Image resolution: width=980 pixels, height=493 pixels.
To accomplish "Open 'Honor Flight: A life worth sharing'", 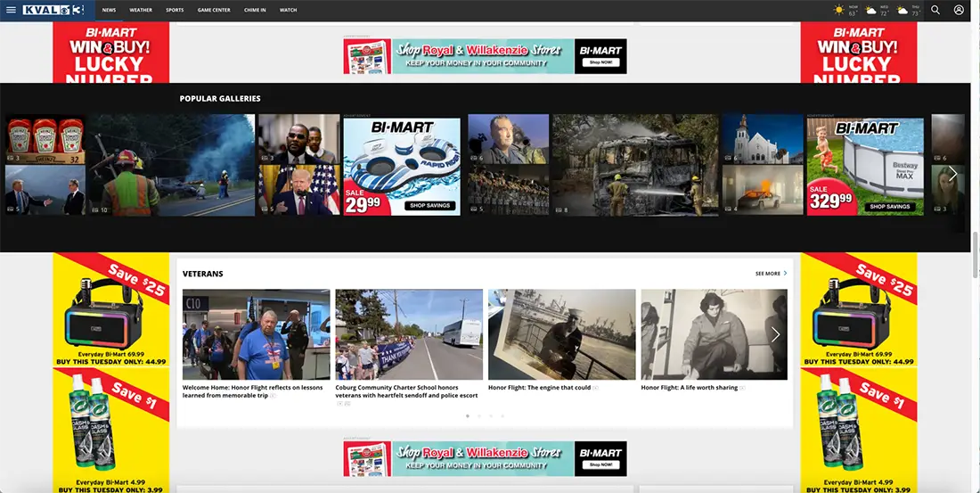I will pyautogui.click(x=690, y=388).
